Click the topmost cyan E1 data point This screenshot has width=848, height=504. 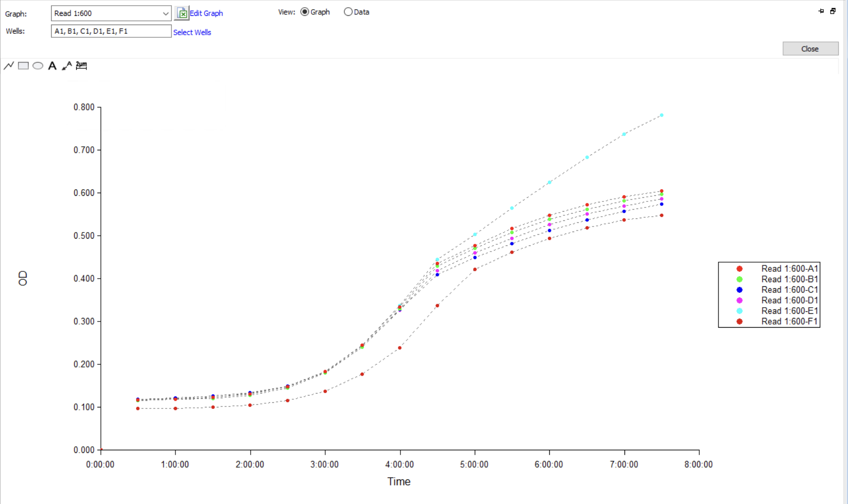(x=662, y=116)
